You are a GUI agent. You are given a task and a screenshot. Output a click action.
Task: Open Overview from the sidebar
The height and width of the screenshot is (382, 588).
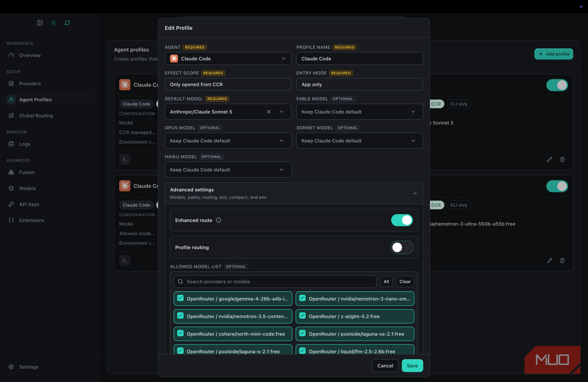pyautogui.click(x=30, y=55)
